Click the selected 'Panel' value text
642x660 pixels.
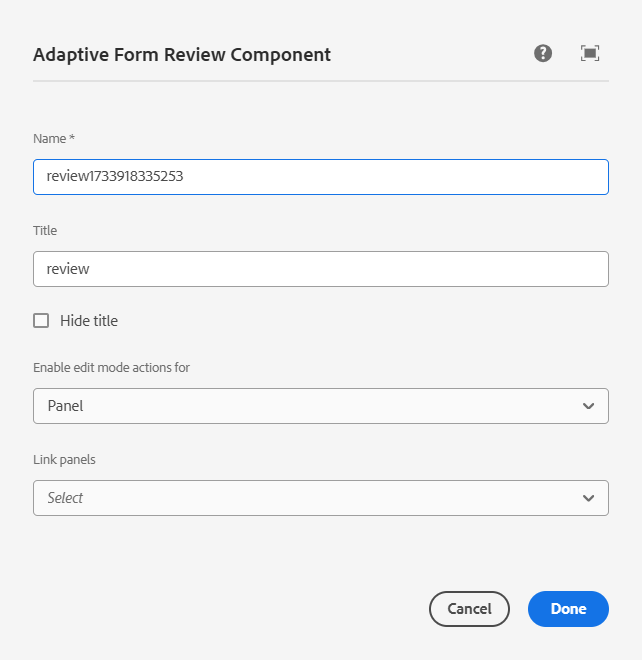pyautogui.click(x=65, y=406)
